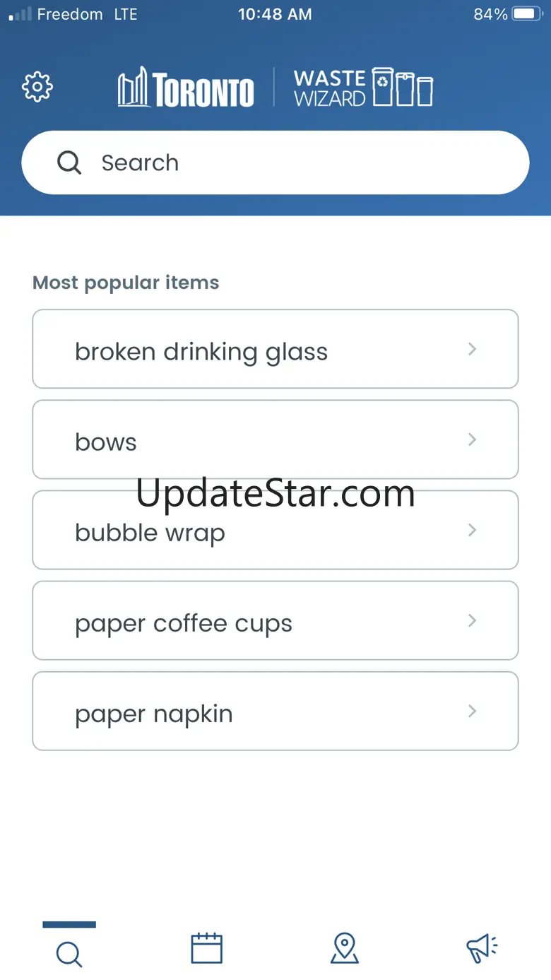Open the map location pin tab
The height and width of the screenshot is (980, 551).
344,948
